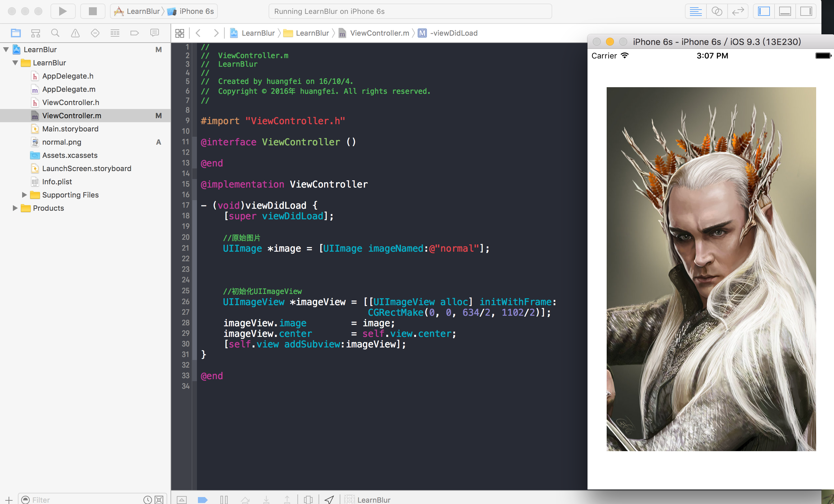Expand the Products folder
834x504 pixels.
(13, 208)
